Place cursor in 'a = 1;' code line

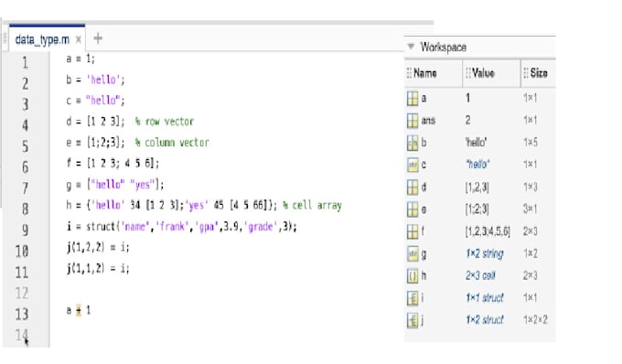pos(80,59)
